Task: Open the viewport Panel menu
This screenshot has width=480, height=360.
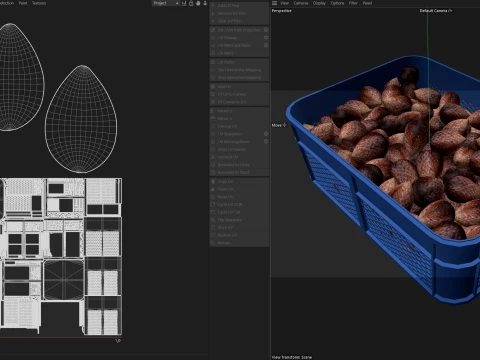Action: [x=367, y=3]
